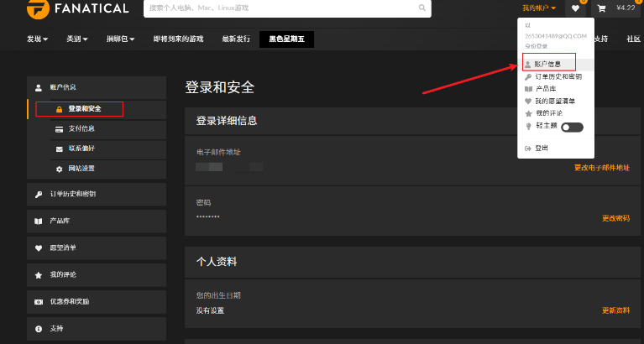
Task: Choose 登出 to log out
Action: point(556,149)
